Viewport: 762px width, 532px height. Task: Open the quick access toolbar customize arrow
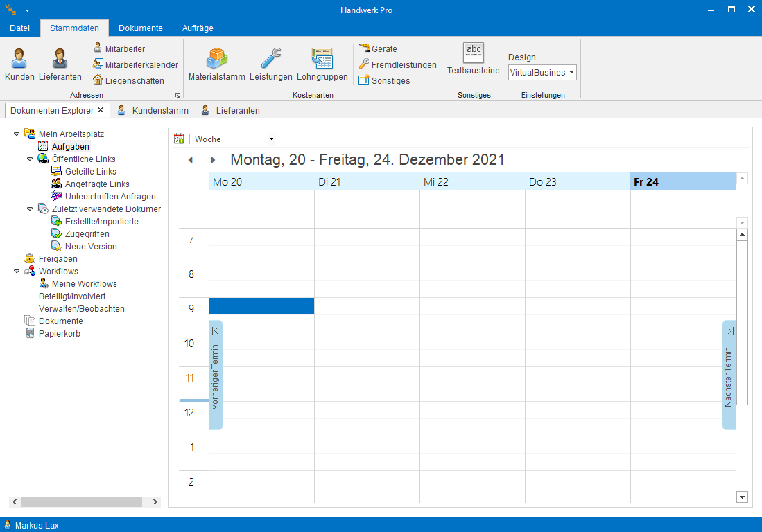coord(27,10)
